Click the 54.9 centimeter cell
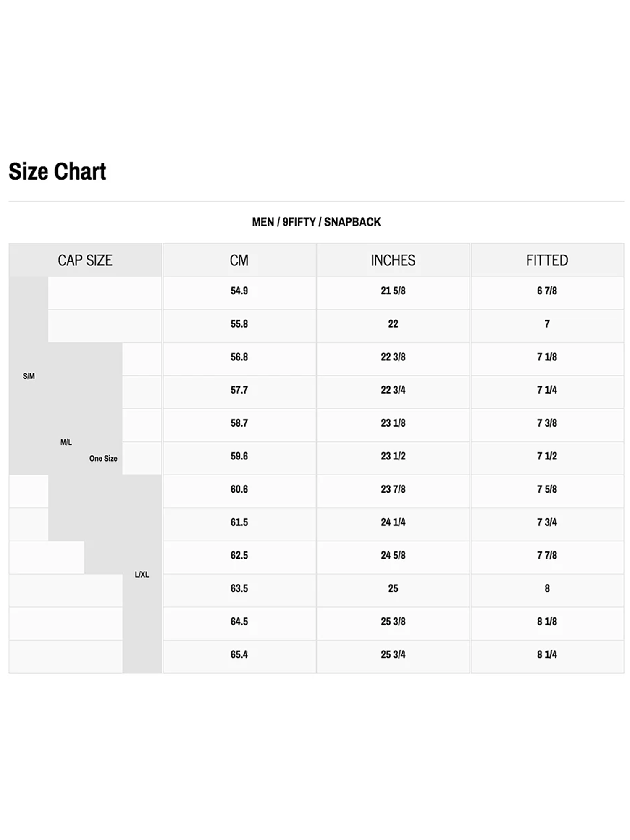This screenshot has height=840, width=630. [x=239, y=291]
